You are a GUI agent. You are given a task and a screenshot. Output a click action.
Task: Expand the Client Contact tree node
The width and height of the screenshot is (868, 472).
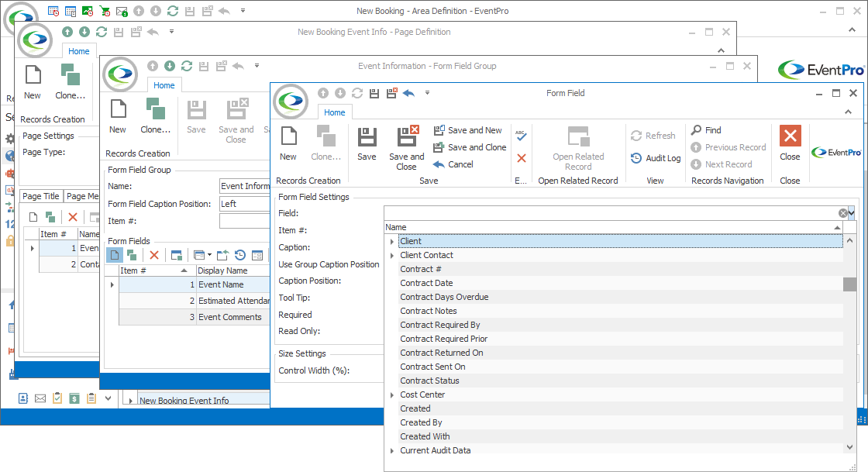[392, 256]
